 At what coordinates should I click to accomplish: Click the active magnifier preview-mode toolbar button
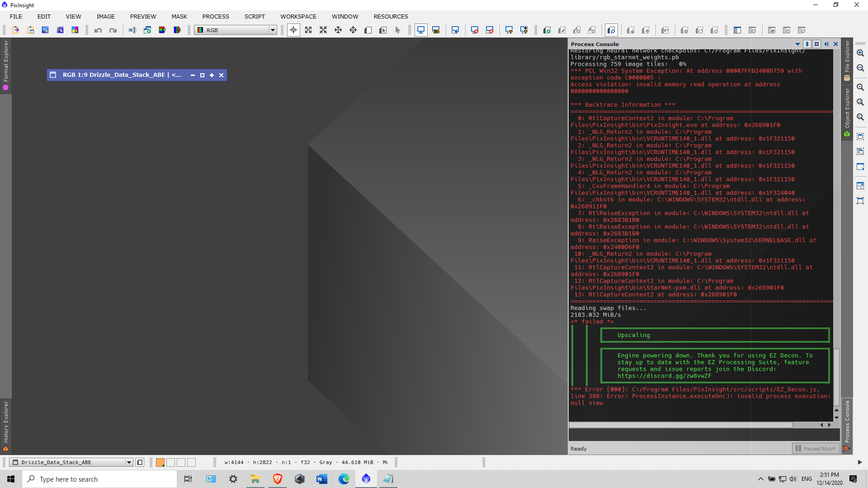coord(611,30)
